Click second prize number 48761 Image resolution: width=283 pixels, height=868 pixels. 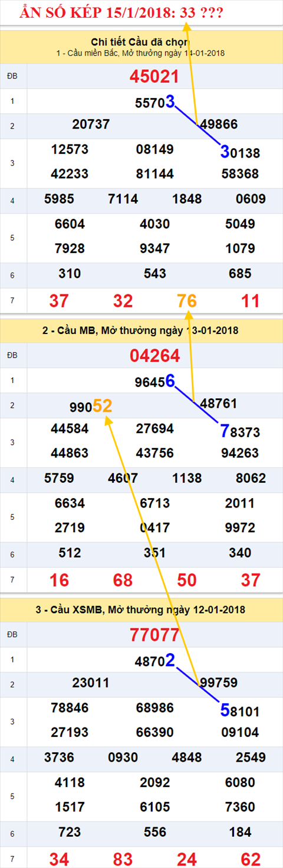click(x=219, y=404)
